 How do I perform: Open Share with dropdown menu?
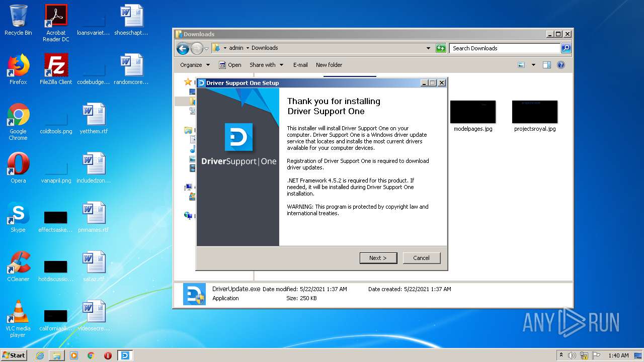(x=267, y=65)
